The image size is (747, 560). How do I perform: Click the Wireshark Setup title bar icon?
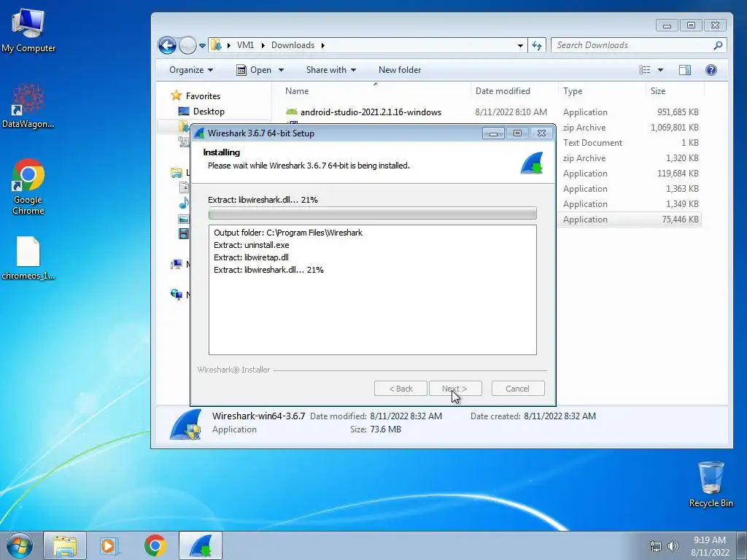pyautogui.click(x=200, y=133)
